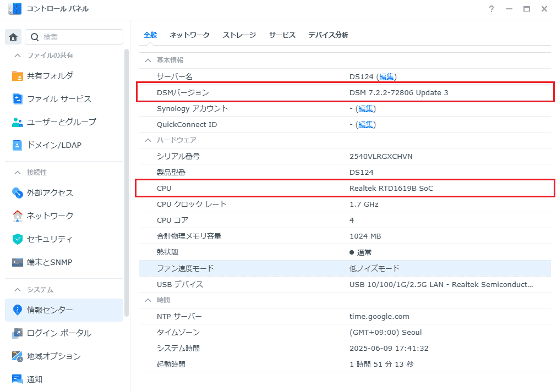557x392 pixels.
Task: Open 通知 icon
Action: [x=18, y=379]
